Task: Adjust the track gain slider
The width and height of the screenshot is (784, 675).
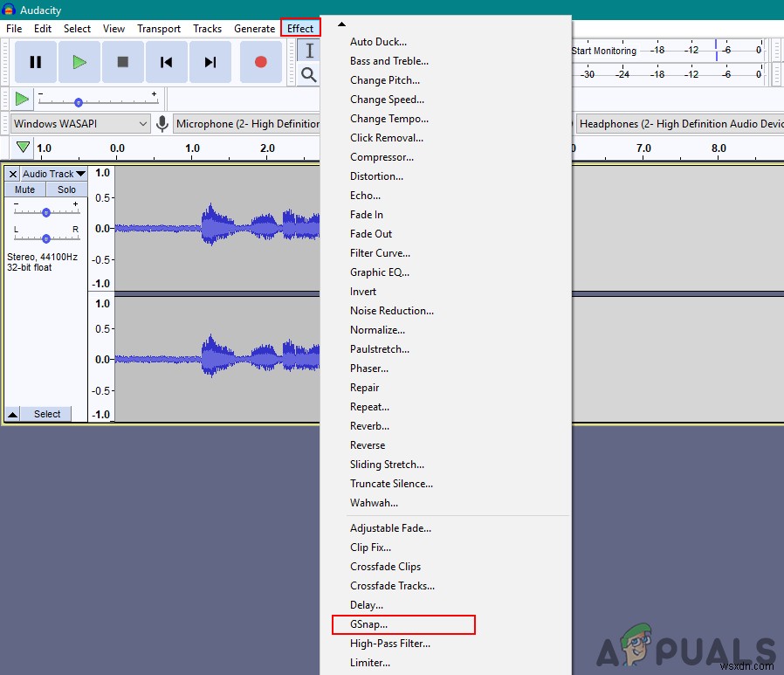Action: pos(45,210)
